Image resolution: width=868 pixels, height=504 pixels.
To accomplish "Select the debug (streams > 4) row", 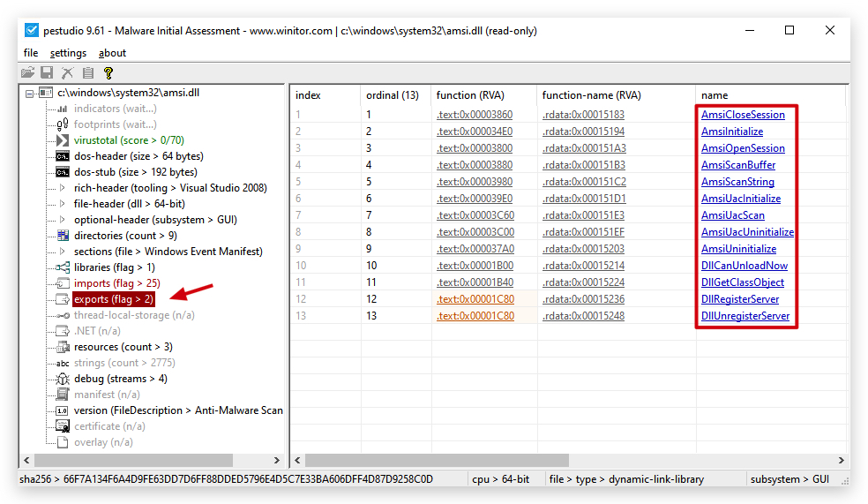I will point(121,379).
